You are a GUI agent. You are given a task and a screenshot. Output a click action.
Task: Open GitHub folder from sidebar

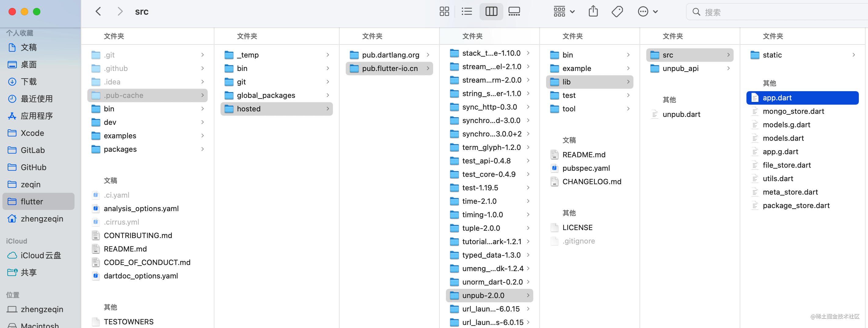(33, 167)
